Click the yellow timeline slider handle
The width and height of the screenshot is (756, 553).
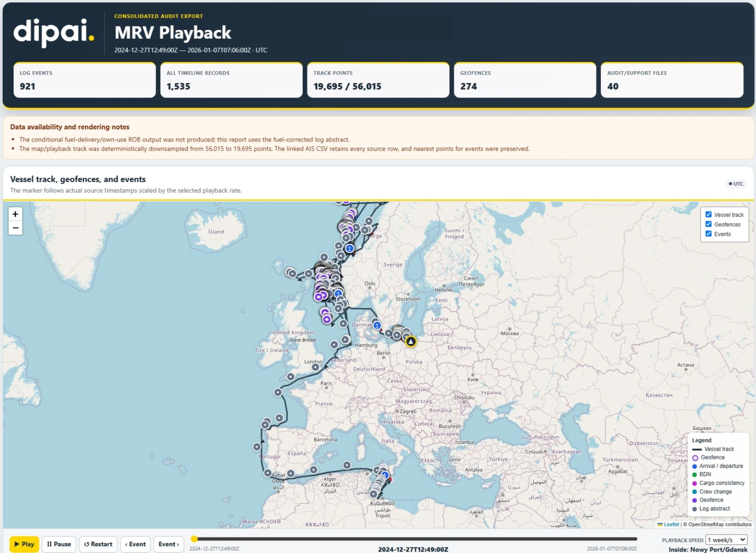point(194,539)
